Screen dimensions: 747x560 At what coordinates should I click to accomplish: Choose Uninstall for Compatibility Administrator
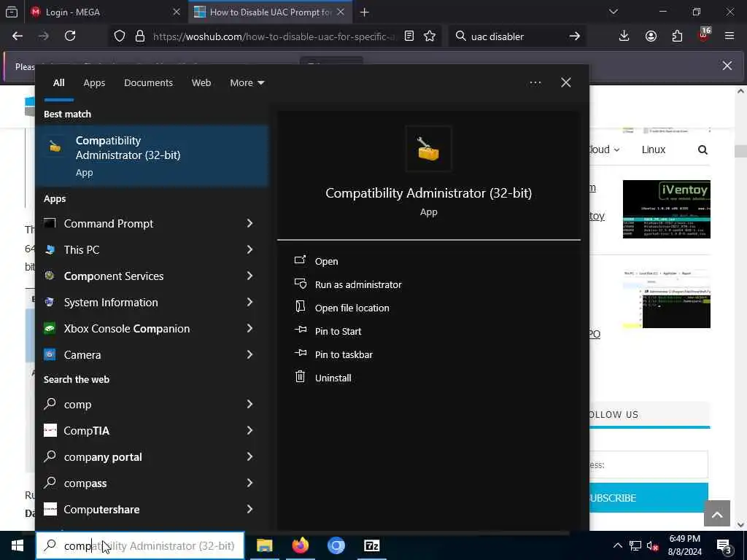pos(333,378)
